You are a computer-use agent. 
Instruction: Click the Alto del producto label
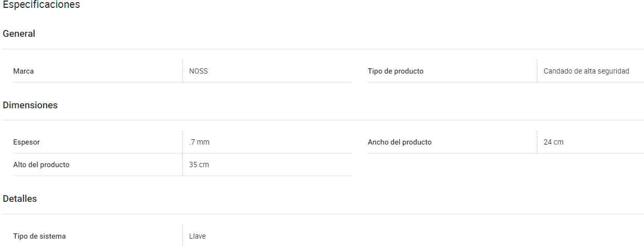click(41, 165)
